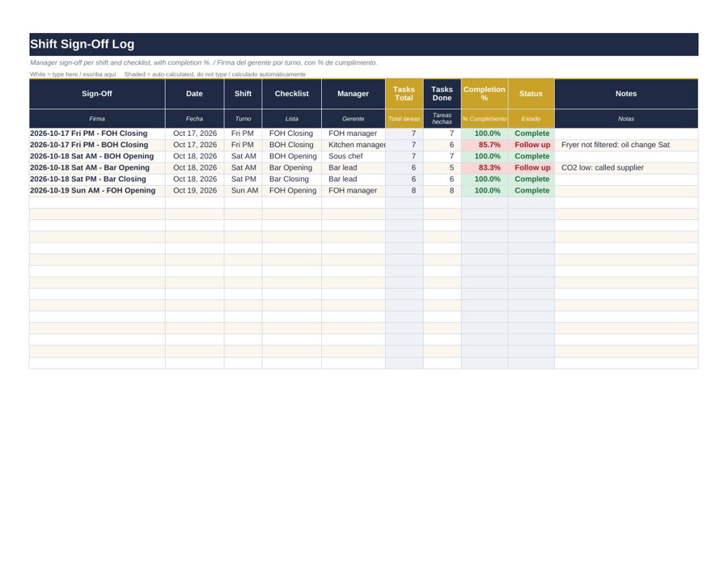The width and height of the screenshot is (728, 562).
Task: Click 'Complete' status in FOH Opening row
Action: [x=531, y=191]
